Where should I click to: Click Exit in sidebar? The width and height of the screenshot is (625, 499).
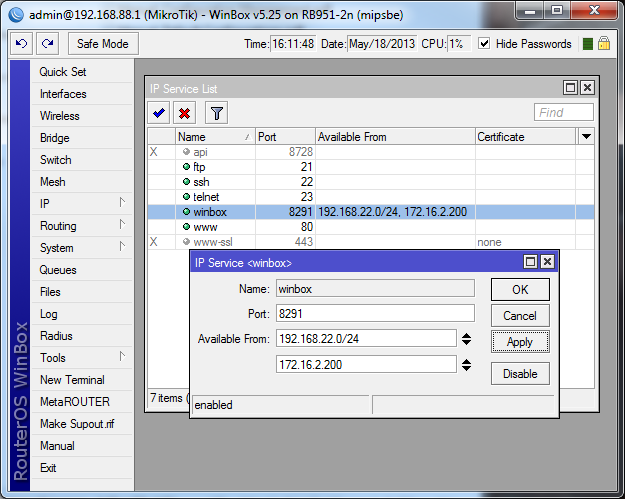pyautogui.click(x=82, y=468)
